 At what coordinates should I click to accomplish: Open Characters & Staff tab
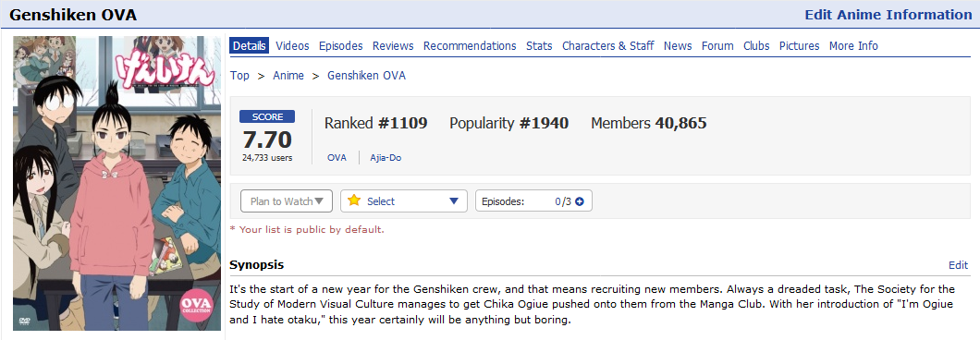tap(608, 45)
